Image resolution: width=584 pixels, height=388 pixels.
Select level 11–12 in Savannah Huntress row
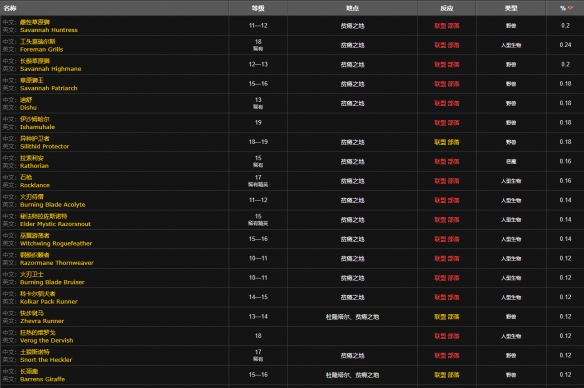tap(258, 26)
